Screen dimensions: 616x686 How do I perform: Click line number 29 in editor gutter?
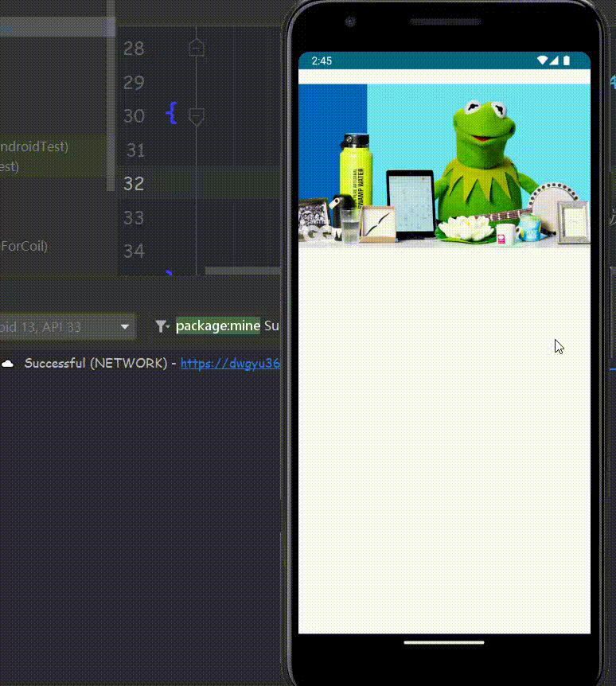[134, 82]
